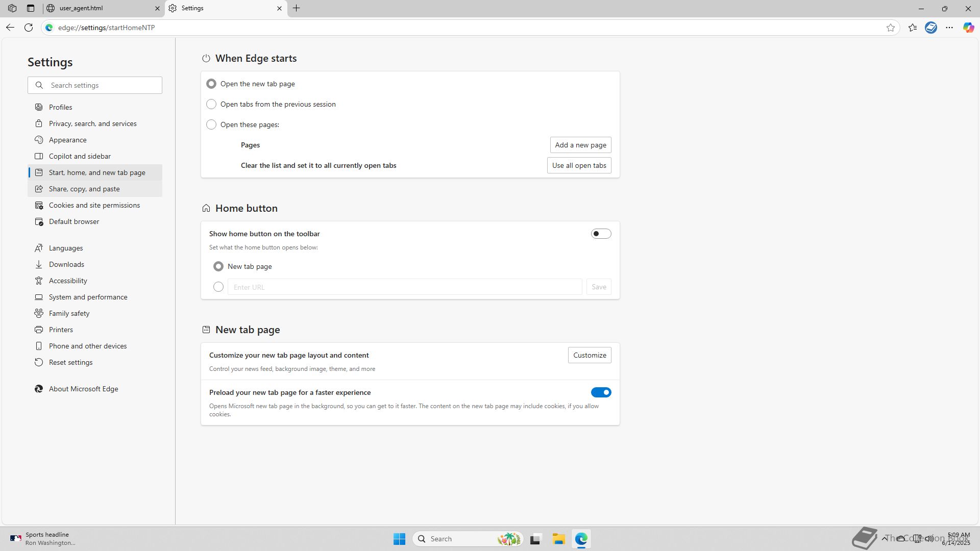Click the Add a new page button
Screen dimensions: 980x551
[580, 145]
